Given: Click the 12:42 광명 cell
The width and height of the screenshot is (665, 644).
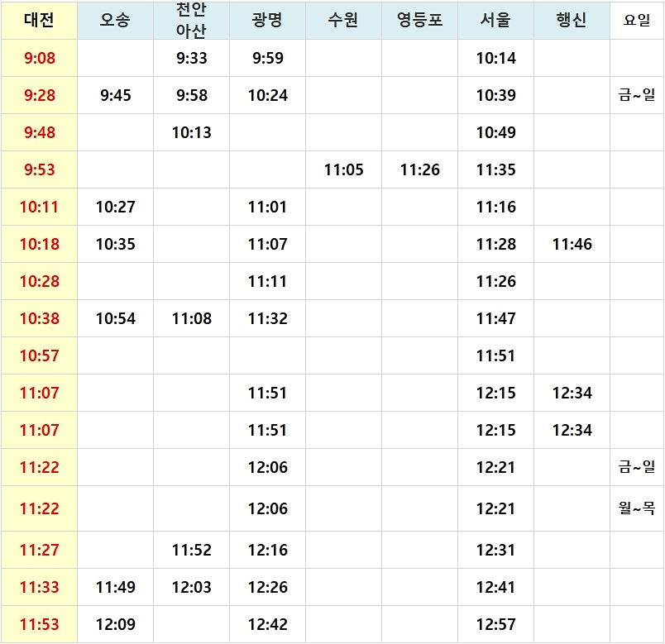Looking at the screenshot, I should click(x=267, y=624).
